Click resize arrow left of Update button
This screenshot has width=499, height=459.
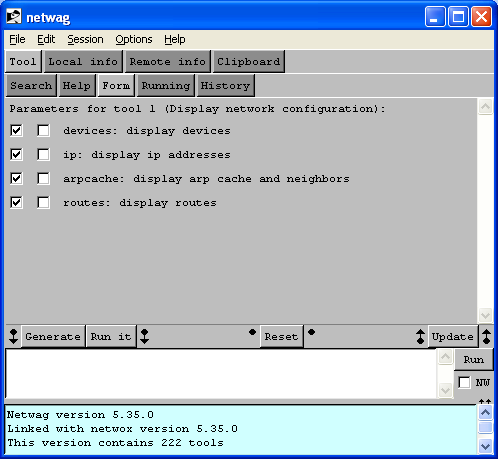[421, 336]
